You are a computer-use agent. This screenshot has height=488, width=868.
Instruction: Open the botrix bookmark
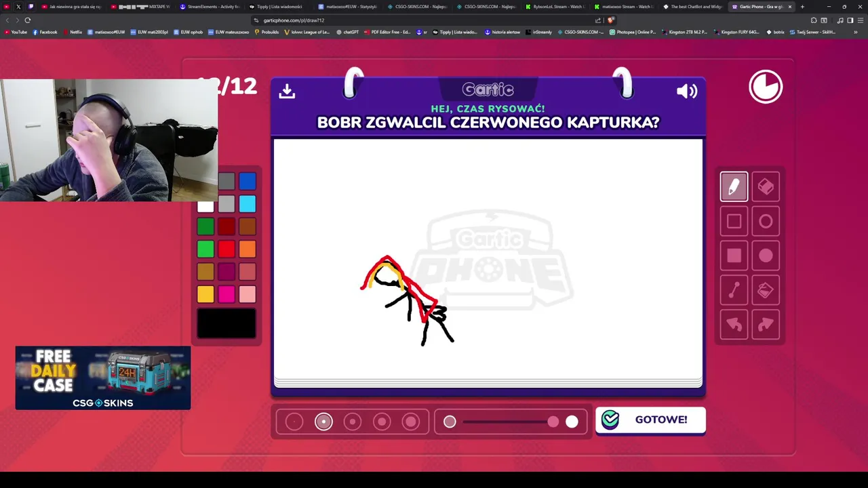tap(776, 32)
